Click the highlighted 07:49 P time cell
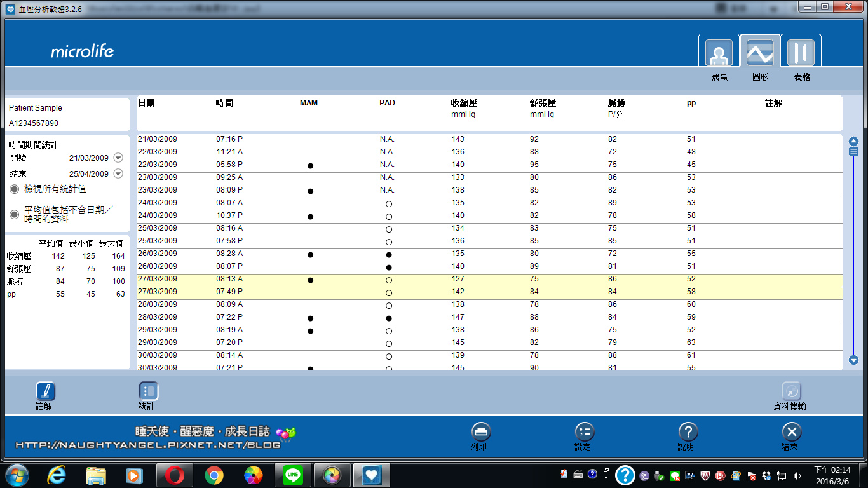868x488 pixels. coord(229,292)
